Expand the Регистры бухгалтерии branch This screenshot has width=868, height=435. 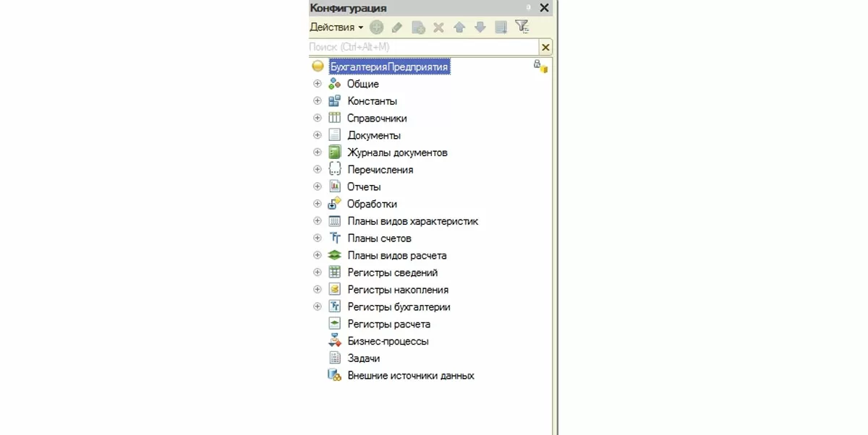(317, 306)
